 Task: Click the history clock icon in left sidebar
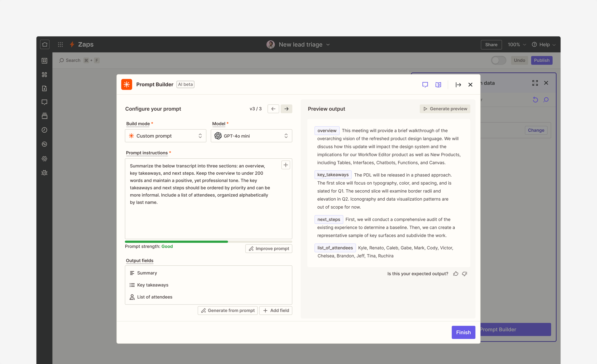click(x=44, y=130)
